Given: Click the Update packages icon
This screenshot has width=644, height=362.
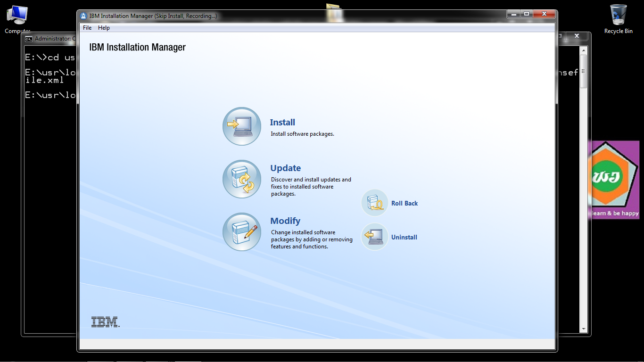Looking at the screenshot, I should tap(242, 179).
